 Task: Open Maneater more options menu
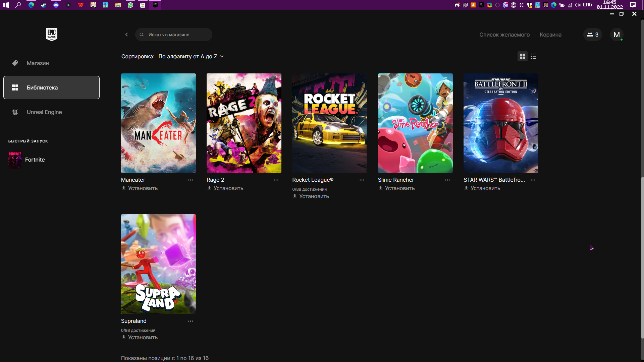point(191,180)
